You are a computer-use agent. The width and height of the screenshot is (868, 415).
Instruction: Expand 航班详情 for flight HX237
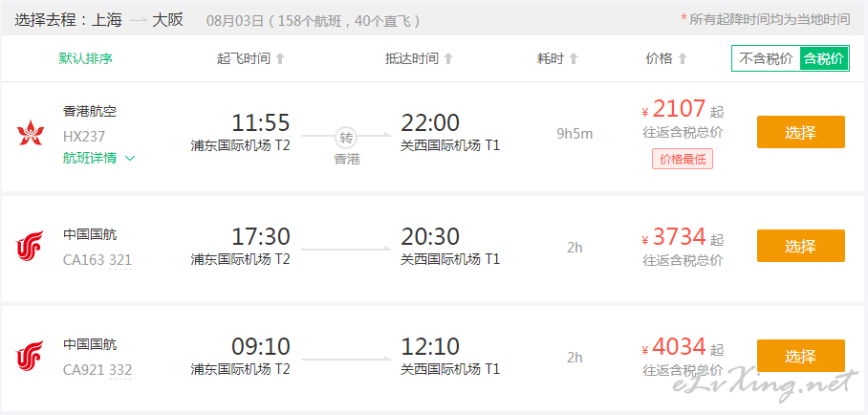90,158
